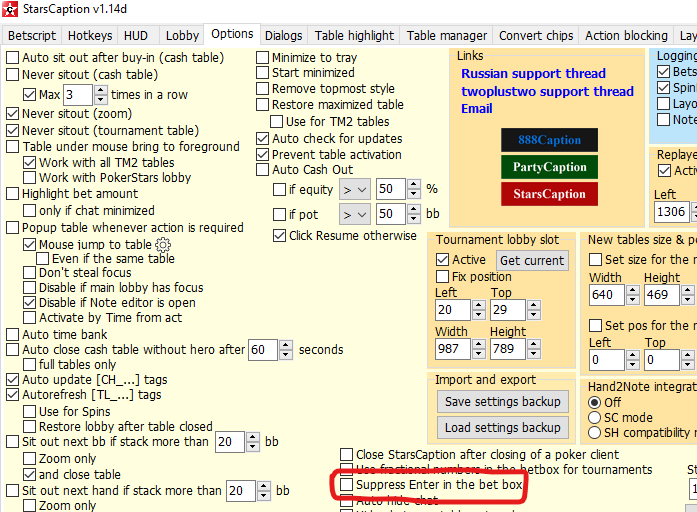Toggle Never sitout (cash table) checkbox

click(12, 75)
